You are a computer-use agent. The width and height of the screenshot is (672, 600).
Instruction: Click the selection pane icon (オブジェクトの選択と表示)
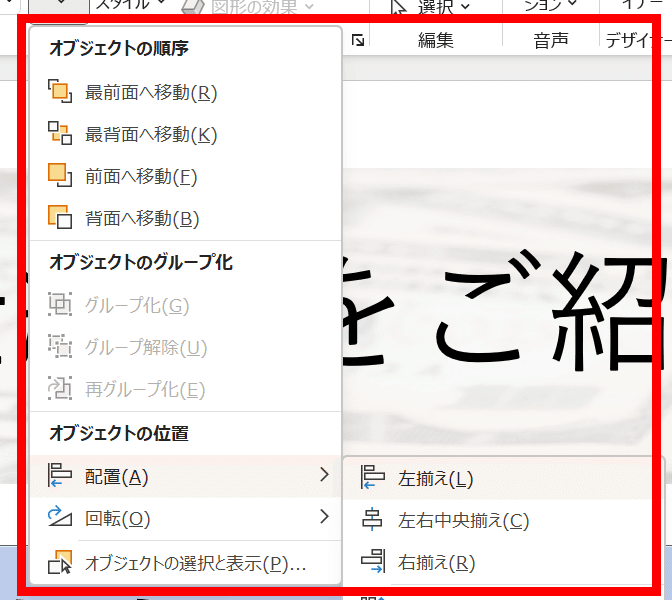click(x=60, y=562)
